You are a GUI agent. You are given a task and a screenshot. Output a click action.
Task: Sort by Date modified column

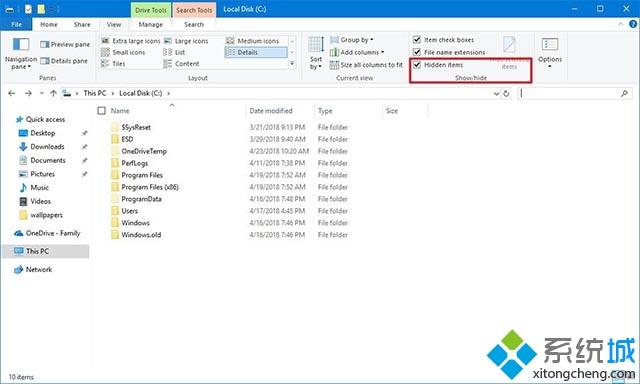tap(271, 111)
